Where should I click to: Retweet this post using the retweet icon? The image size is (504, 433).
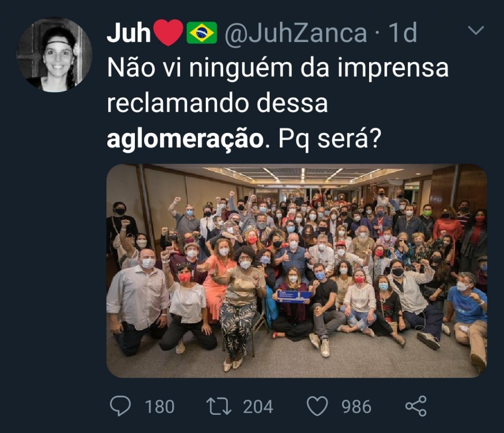click(x=219, y=406)
